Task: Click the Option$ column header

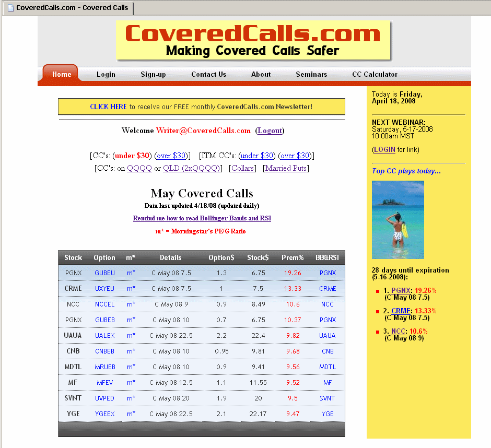Action: pyautogui.click(x=221, y=257)
